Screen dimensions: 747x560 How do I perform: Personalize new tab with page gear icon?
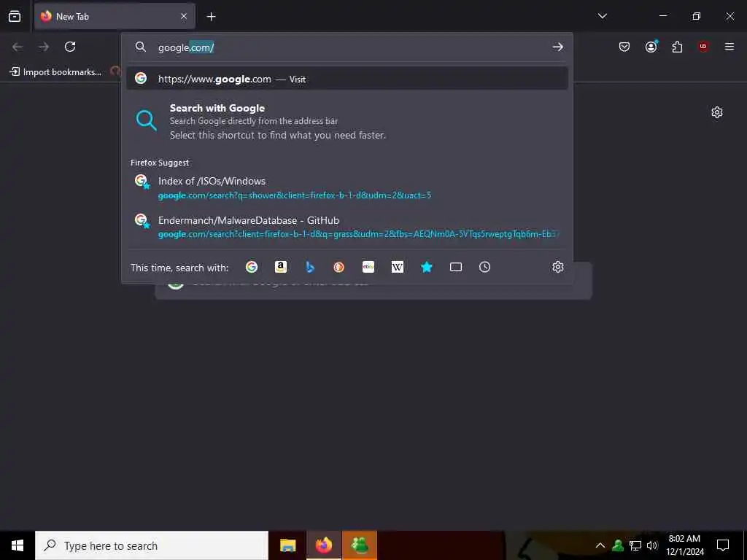717,112
